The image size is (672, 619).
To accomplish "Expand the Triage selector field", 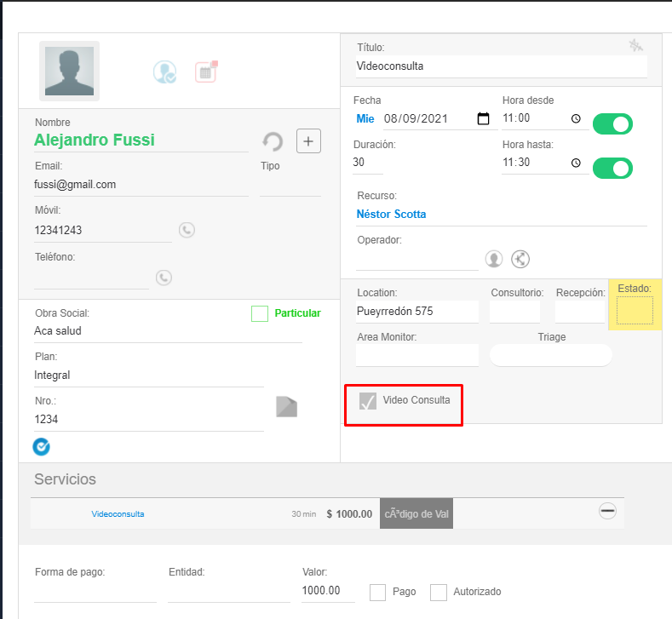I will tap(551, 355).
